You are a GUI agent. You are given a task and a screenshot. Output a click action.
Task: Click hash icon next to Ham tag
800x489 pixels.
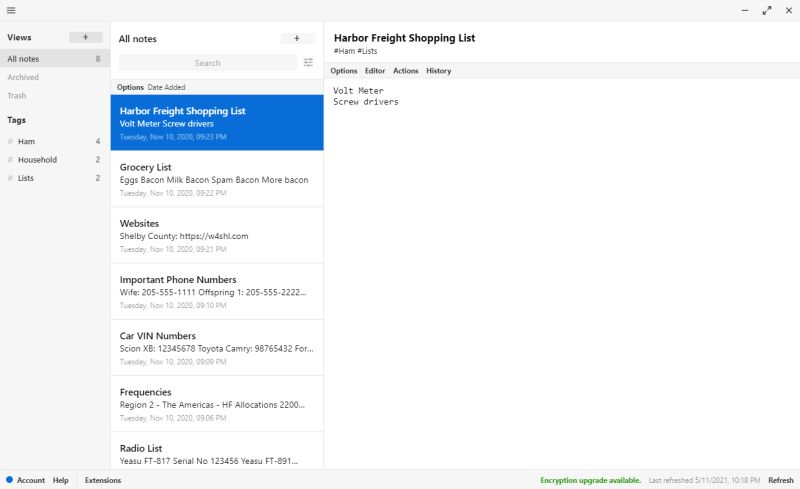10,141
